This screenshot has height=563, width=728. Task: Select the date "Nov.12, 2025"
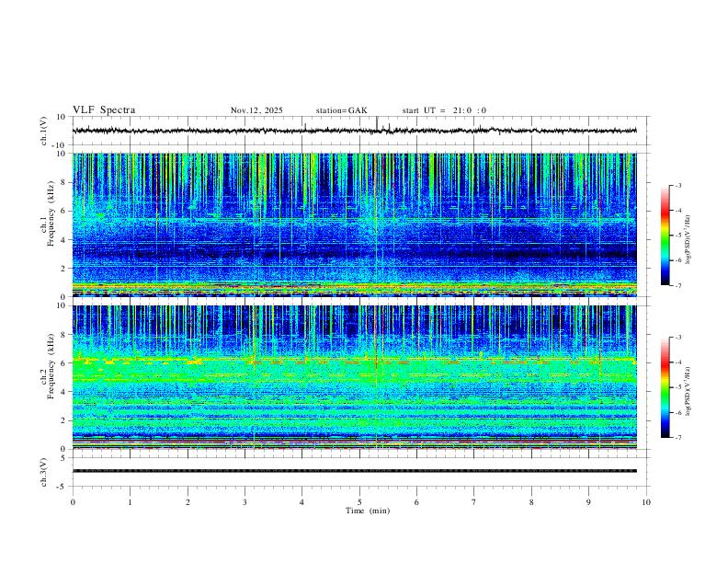click(x=256, y=110)
